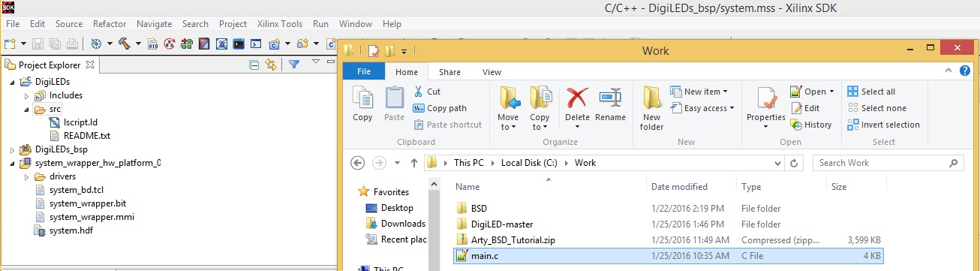Toggle Link with Editor in Project Explorer
Viewport: 980px width, 271px height.
[x=271, y=65]
